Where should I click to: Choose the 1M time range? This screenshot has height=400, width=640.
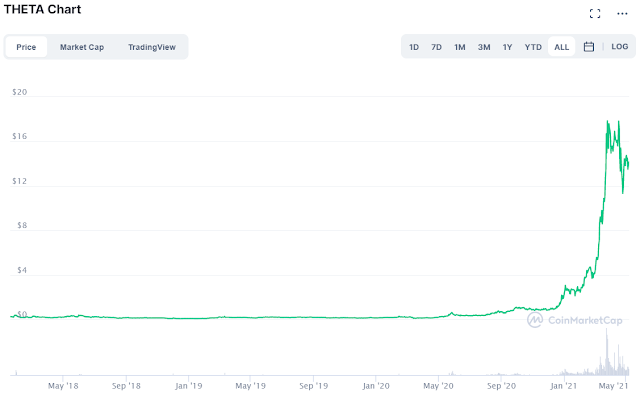[x=460, y=47]
